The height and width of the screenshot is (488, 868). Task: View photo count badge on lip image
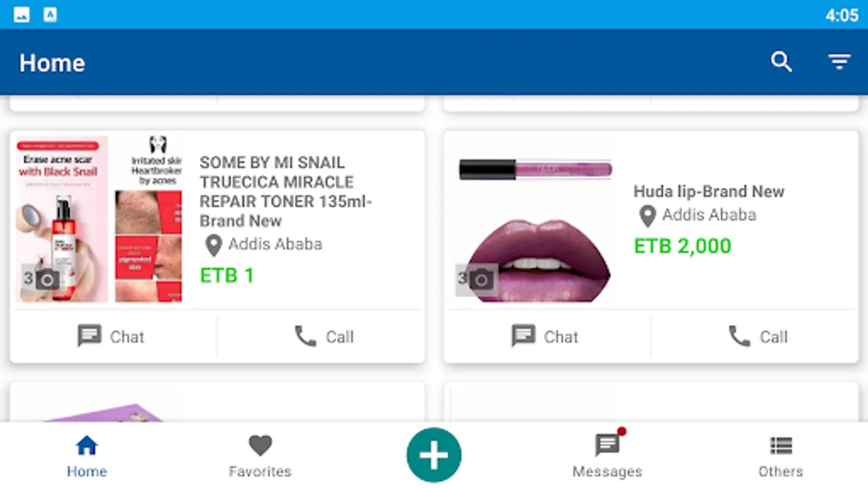pos(476,280)
